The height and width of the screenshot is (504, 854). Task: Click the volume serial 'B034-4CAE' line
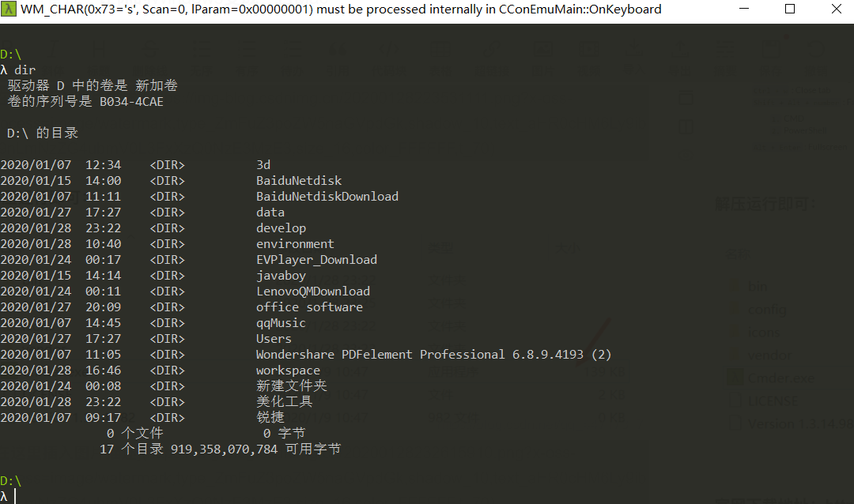(x=85, y=101)
